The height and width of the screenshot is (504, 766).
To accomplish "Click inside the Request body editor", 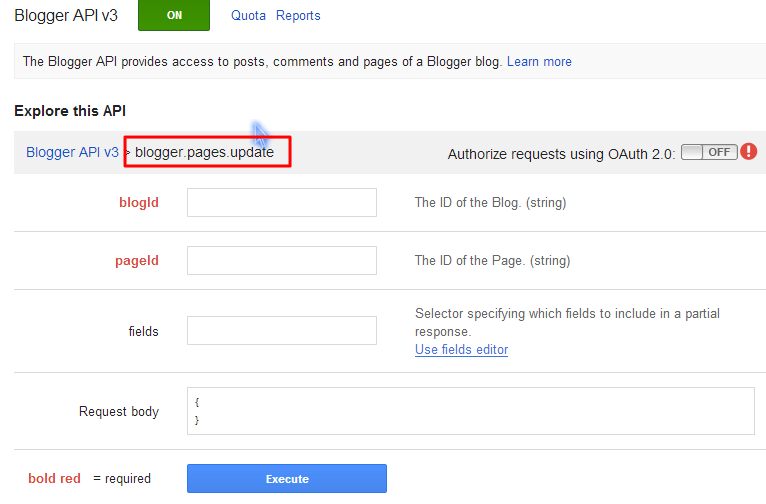I will click(471, 411).
